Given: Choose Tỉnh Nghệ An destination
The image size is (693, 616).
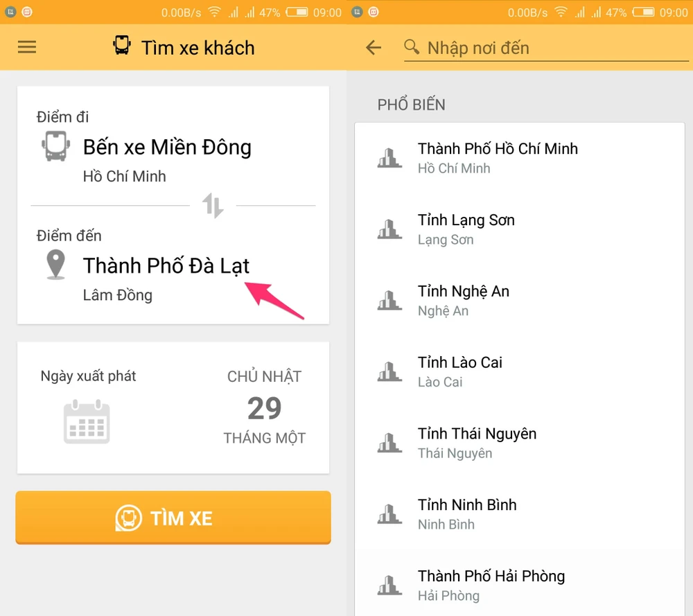Looking at the screenshot, I should pyautogui.click(x=519, y=301).
